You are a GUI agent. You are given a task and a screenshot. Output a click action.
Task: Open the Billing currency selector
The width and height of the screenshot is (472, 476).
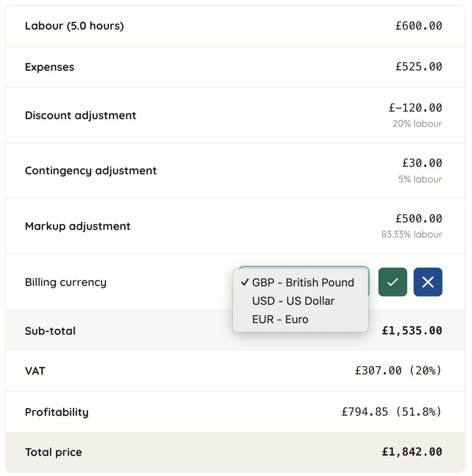coord(303,282)
